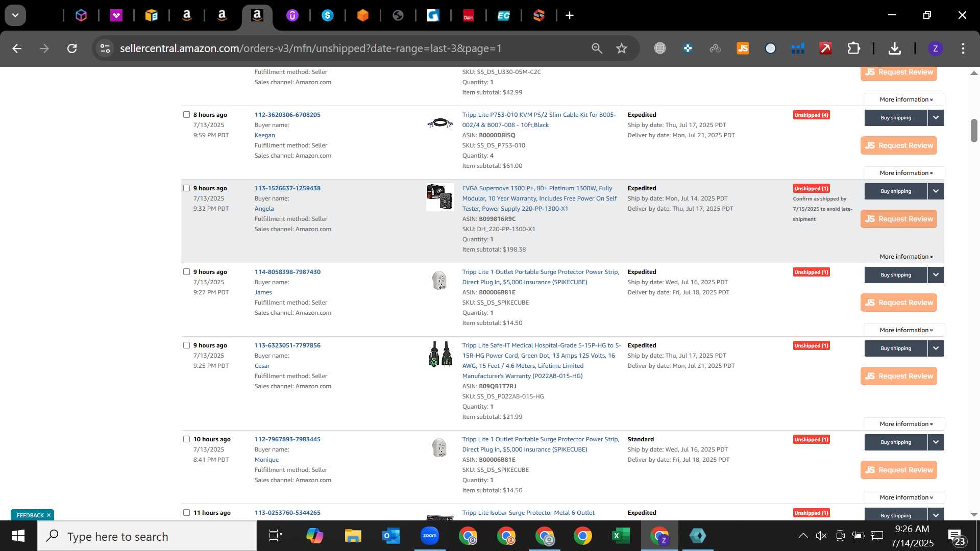
Task: Open the zoom magnifier icon in address bar
Action: [597, 48]
